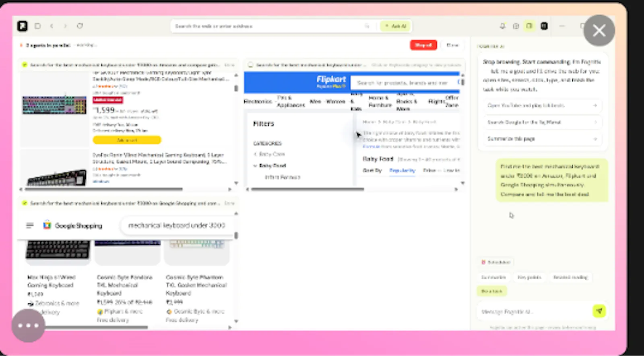Sort Flipkart results by Price Low to High
The height and width of the screenshot is (357, 644).
[x=440, y=171]
